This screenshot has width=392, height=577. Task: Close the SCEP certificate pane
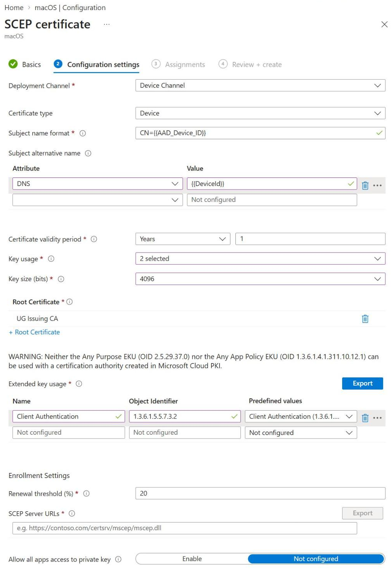[384, 24]
